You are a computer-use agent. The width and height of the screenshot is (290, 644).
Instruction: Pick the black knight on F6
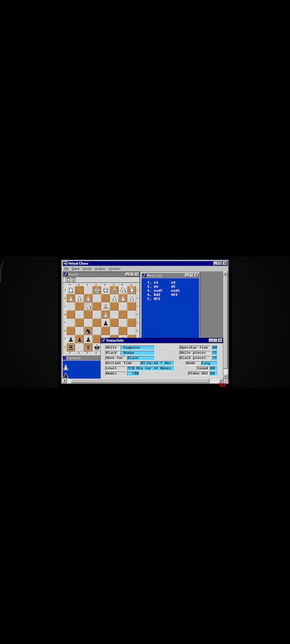pyautogui.click(x=88, y=331)
